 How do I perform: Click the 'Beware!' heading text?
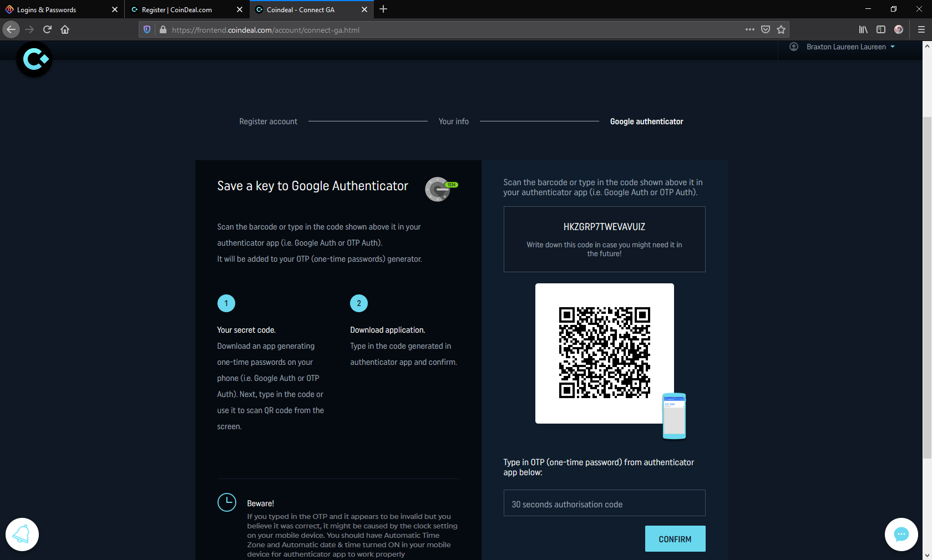click(x=261, y=503)
